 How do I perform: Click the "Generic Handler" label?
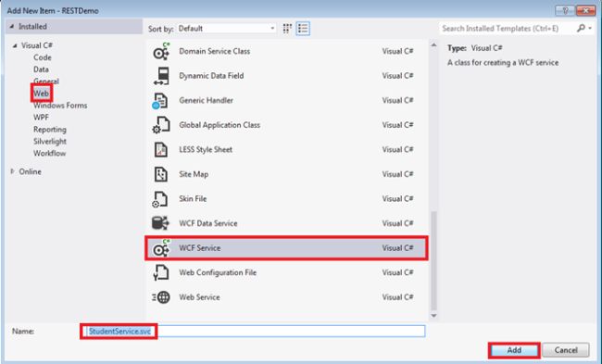[206, 101]
